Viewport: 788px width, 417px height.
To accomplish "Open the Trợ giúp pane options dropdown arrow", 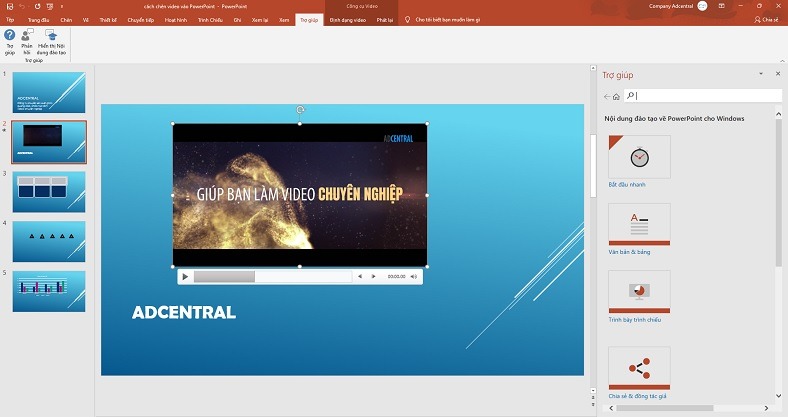I will tap(761, 74).
